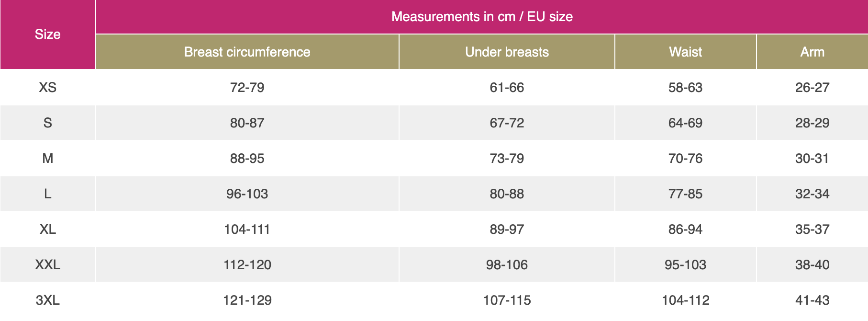Screen dimensions: 868x321
Task: Select the 73-79 under breasts cell
Action: coord(507,158)
